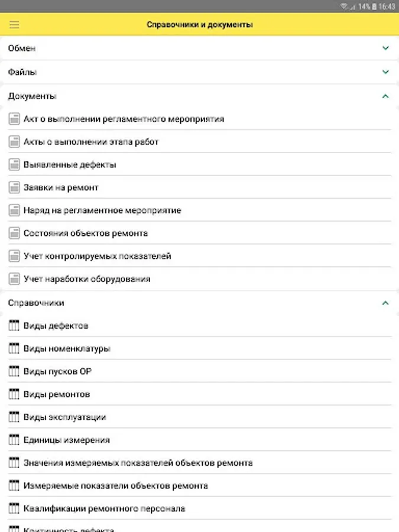This screenshot has height=532, width=399.
Task: Tap battery indicator in status bar
Action: click(x=374, y=6)
